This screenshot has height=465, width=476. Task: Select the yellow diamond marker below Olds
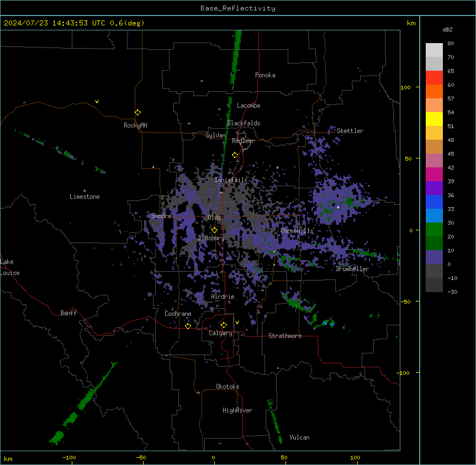(x=214, y=230)
